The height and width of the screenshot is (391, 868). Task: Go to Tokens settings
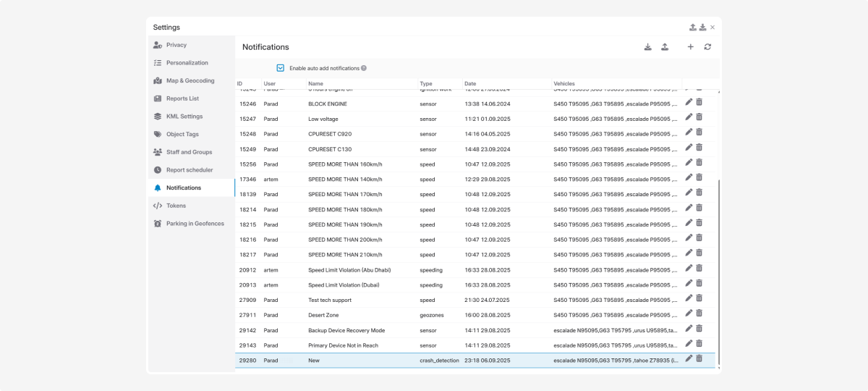pos(176,206)
